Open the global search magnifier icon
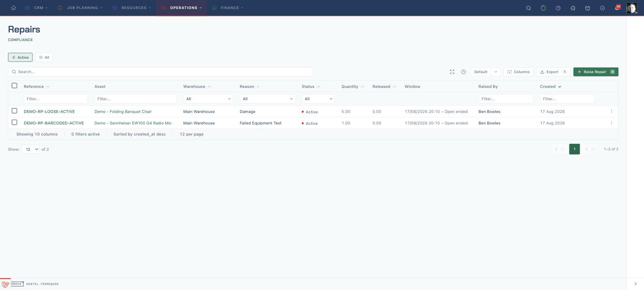The width and height of the screenshot is (644, 290). click(x=529, y=8)
